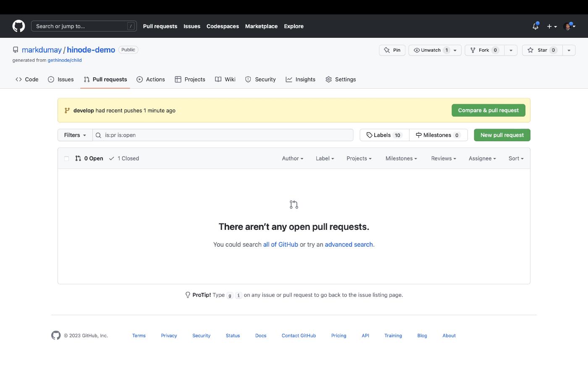Open the Privacy footer link
The width and height of the screenshot is (588, 382).
[x=169, y=335]
